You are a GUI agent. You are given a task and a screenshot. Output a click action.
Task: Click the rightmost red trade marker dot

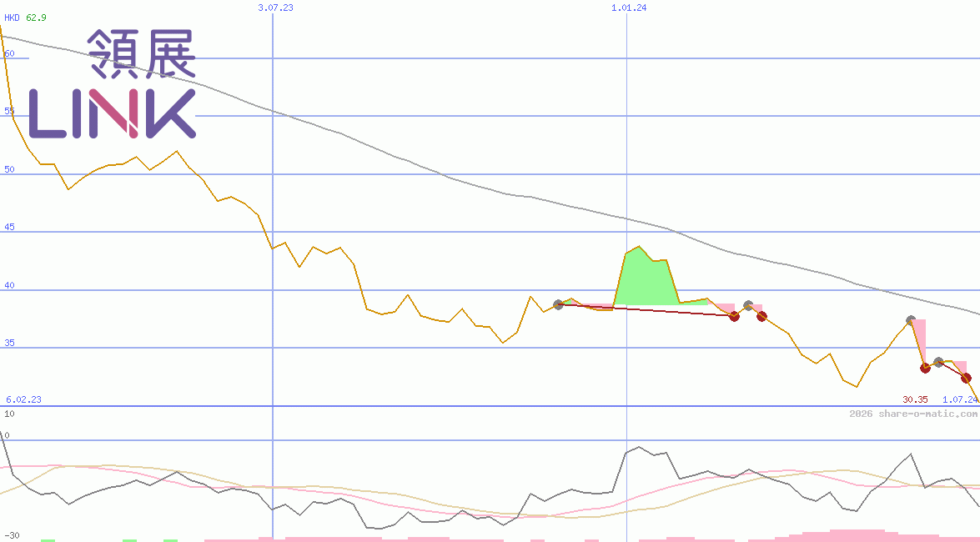[967, 378]
